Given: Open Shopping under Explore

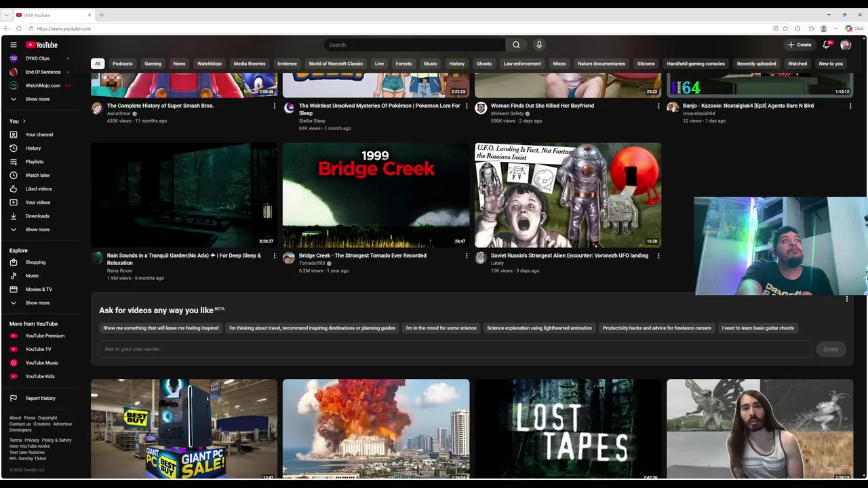Looking at the screenshot, I should click(35, 262).
